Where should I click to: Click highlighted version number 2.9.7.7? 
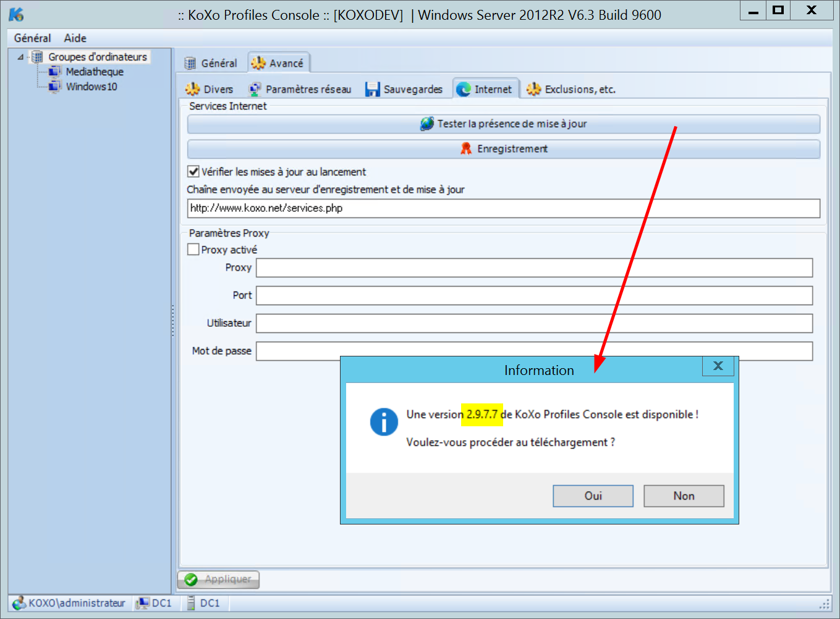482,415
